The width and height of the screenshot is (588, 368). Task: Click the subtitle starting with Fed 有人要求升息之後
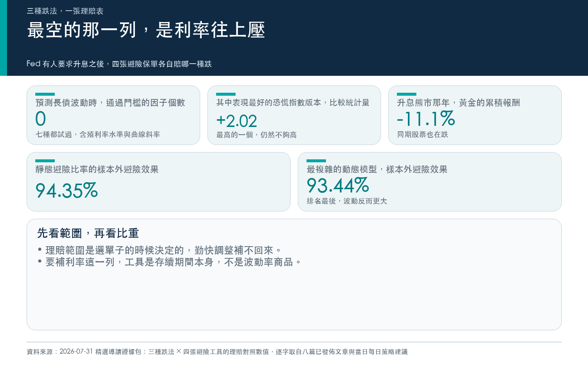[x=119, y=64]
